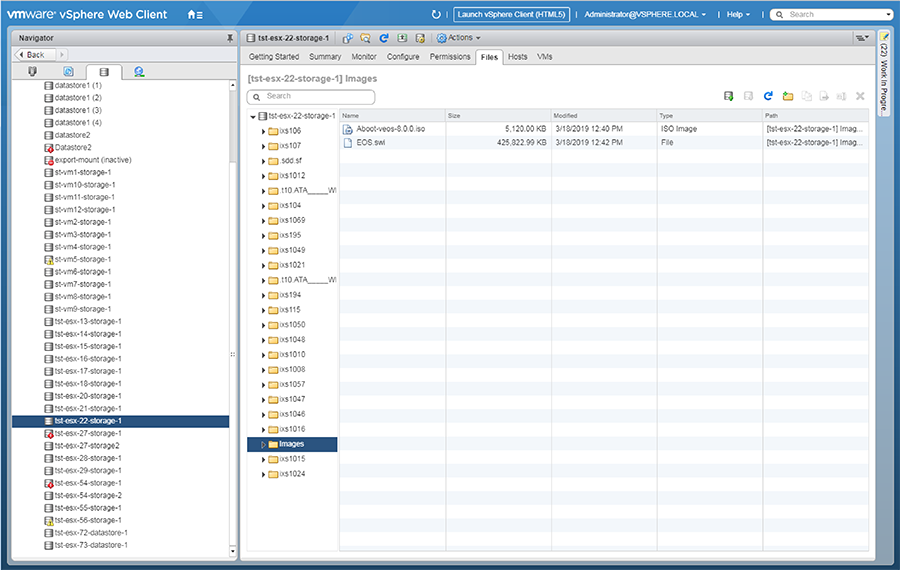The height and width of the screenshot is (570, 900).
Task: Open the Monitor tab
Action: [x=364, y=57]
